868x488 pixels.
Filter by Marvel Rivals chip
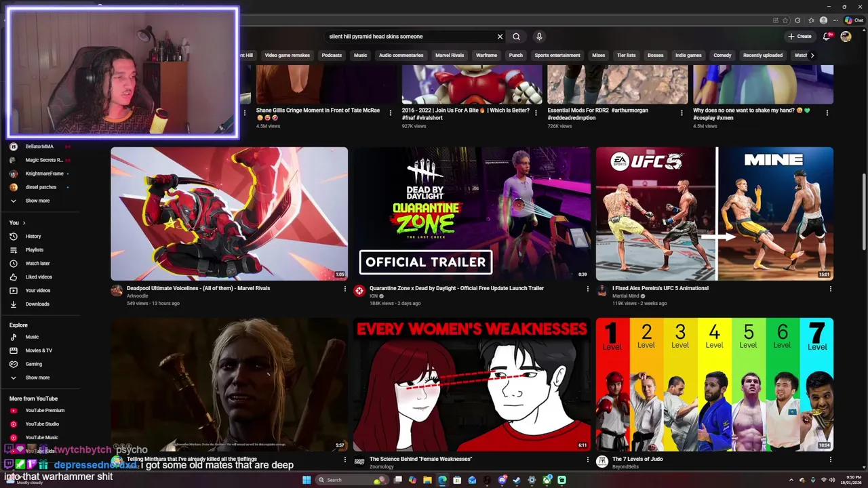click(450, 55)
